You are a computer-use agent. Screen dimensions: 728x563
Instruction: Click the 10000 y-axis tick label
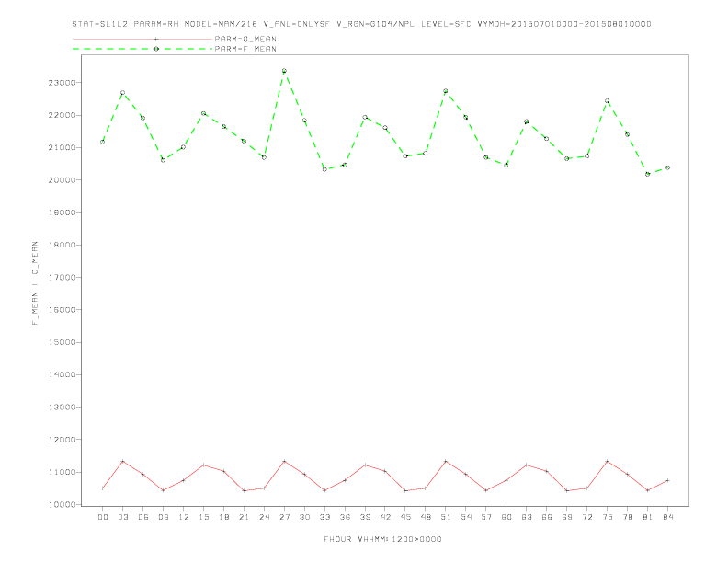(x=63, y=504)
